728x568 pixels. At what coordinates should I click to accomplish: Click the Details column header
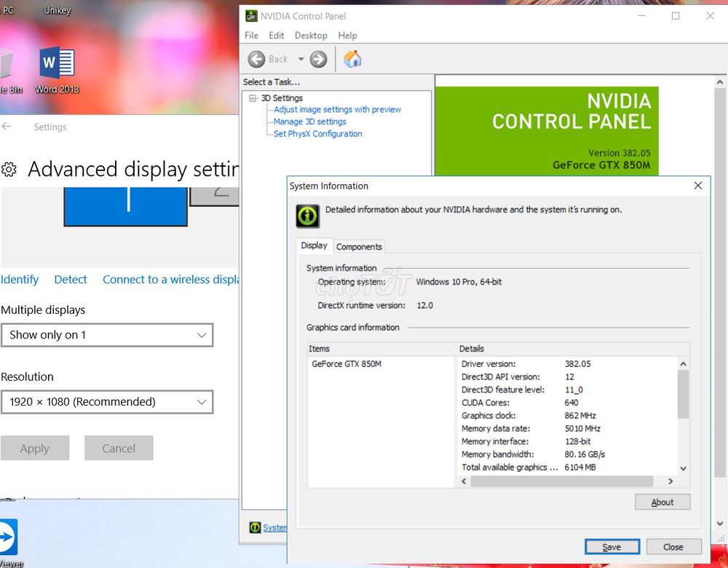(573, 349)
